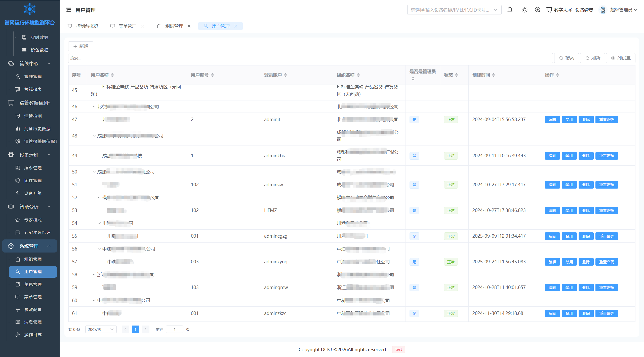The width and height of the screenshot is (644, 357).
Task: Click the 设备续费 link
Action: pos(584,10)
